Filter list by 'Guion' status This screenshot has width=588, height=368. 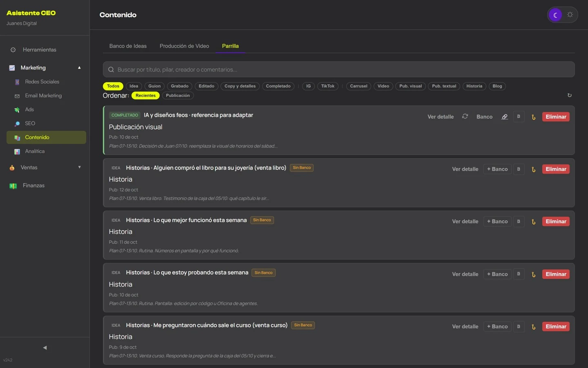154,86
